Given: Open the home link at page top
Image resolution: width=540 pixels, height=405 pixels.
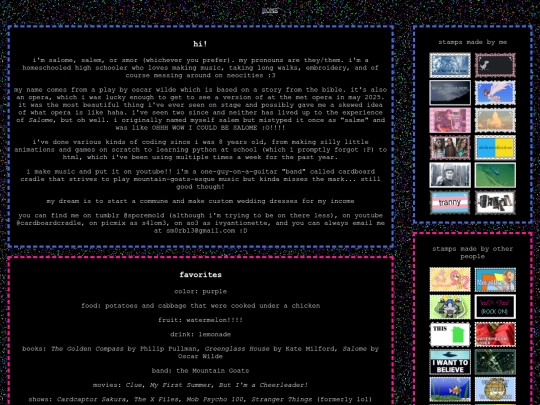Looking at the screenshot, I should (x=270, y=10).
